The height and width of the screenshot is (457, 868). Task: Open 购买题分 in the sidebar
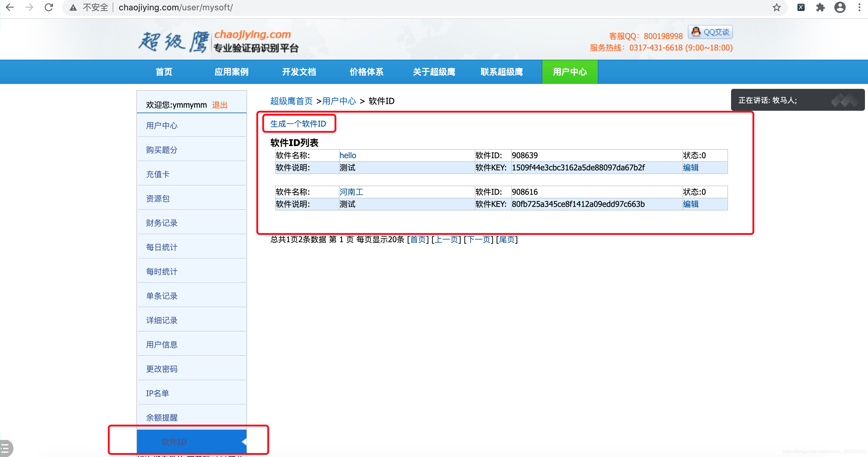[x=162, y=150]
